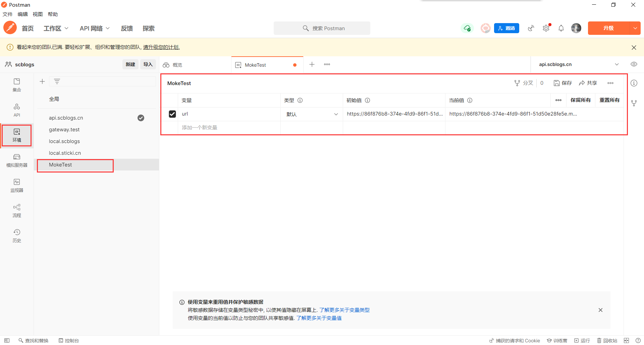Open the Flows (流程) panel

pyautogui.click(x=17, y=211)
